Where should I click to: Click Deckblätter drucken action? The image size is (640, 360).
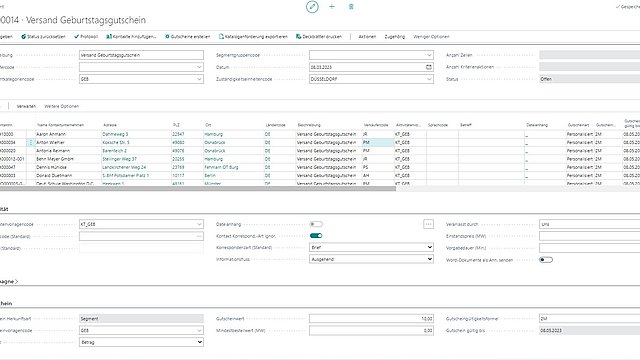coord(319,36)
